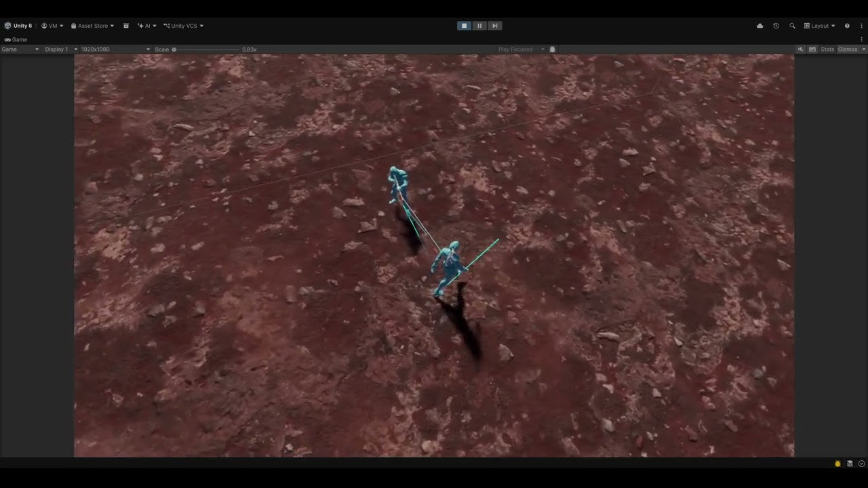Click the cache server status icon
The height and width of the screenshot is (488, 868).
(850, 464)
